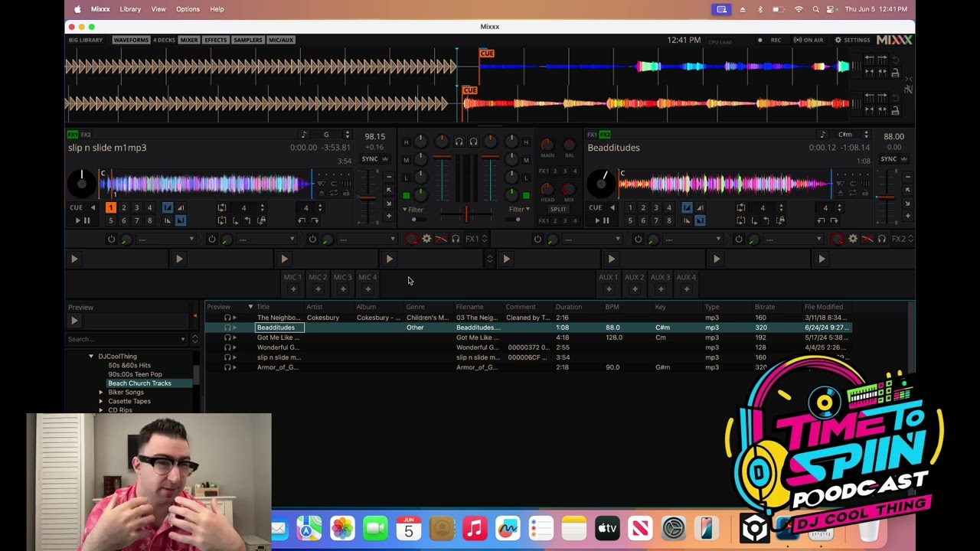980x551 pixels.
Task: Expand the Biker Songs crate
Action: point(101,393)
